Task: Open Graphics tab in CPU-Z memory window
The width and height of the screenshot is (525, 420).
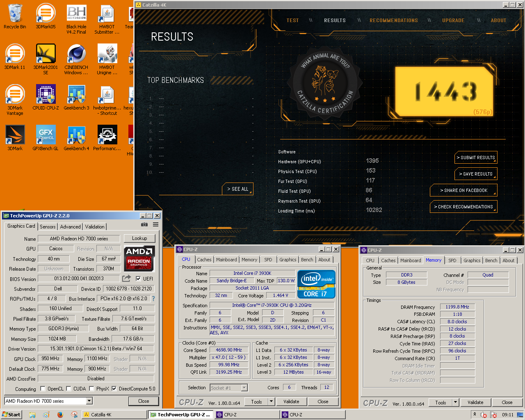Action: pos(472,260)
